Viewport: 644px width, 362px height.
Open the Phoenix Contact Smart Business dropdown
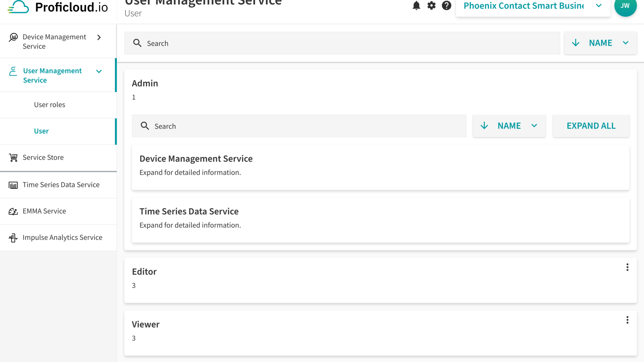point(599,6)
